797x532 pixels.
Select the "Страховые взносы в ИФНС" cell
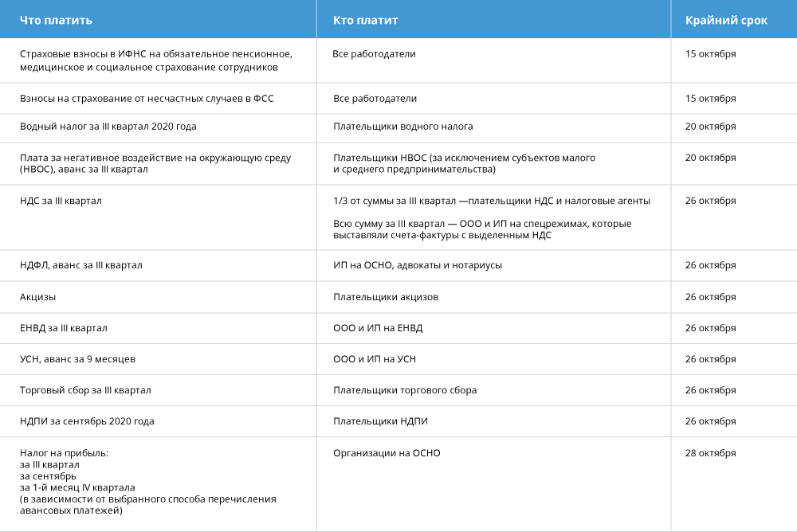tap(156, 61)
